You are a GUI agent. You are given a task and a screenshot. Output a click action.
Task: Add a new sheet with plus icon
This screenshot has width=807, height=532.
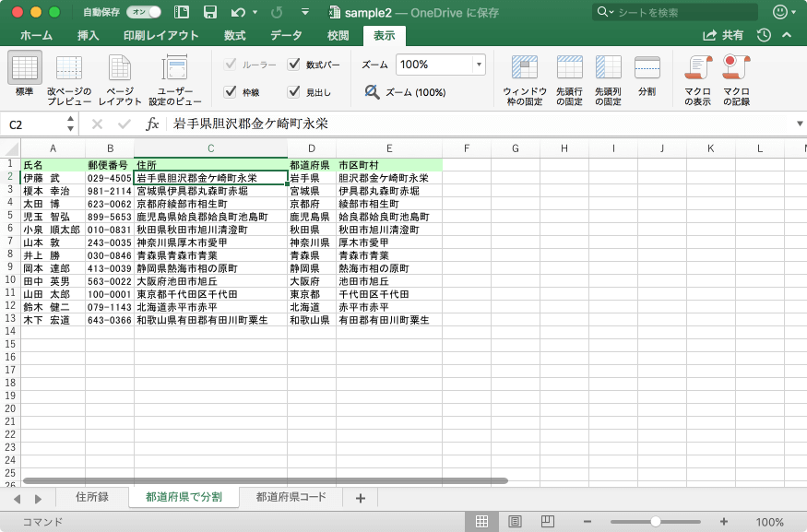361,498
